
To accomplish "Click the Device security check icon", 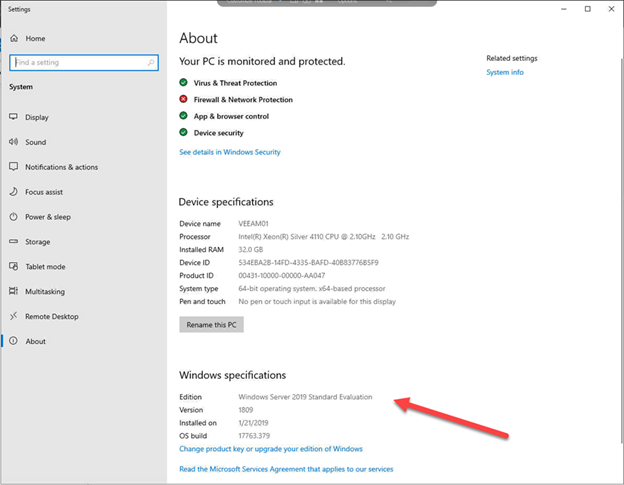I will (183, 132).
